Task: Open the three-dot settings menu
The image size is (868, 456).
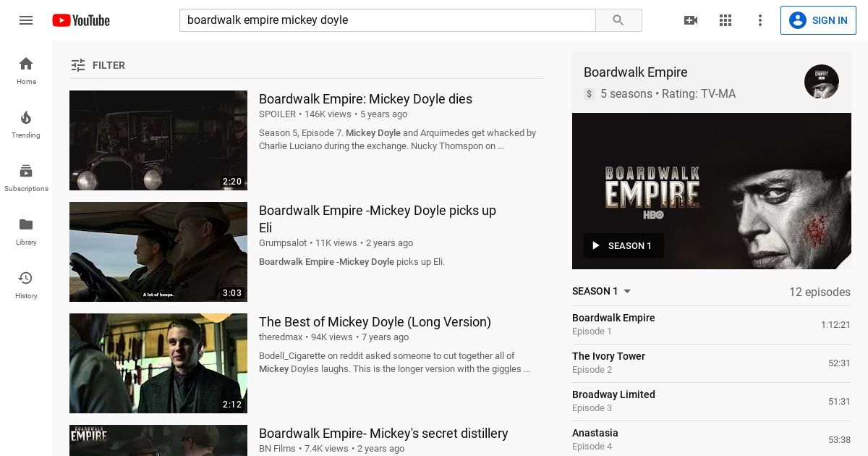Action: coord(760,20)
